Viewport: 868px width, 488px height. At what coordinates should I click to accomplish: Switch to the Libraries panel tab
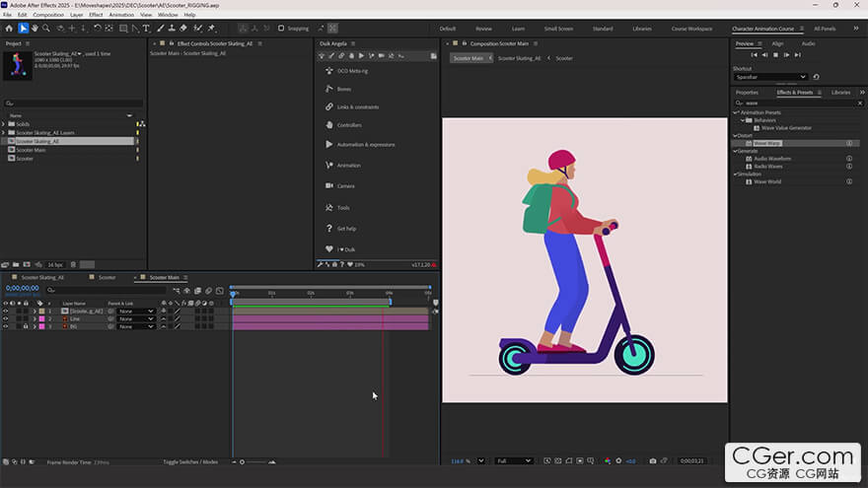point(840,92)
